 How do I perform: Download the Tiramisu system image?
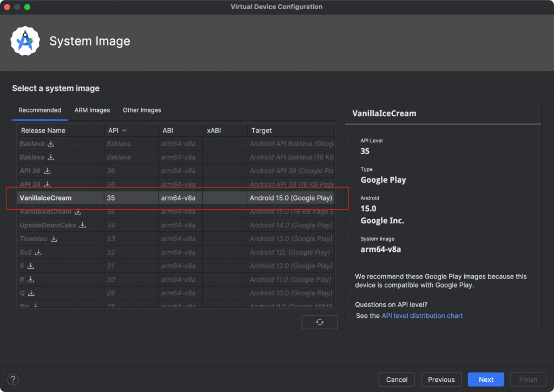tap(54, 239)
